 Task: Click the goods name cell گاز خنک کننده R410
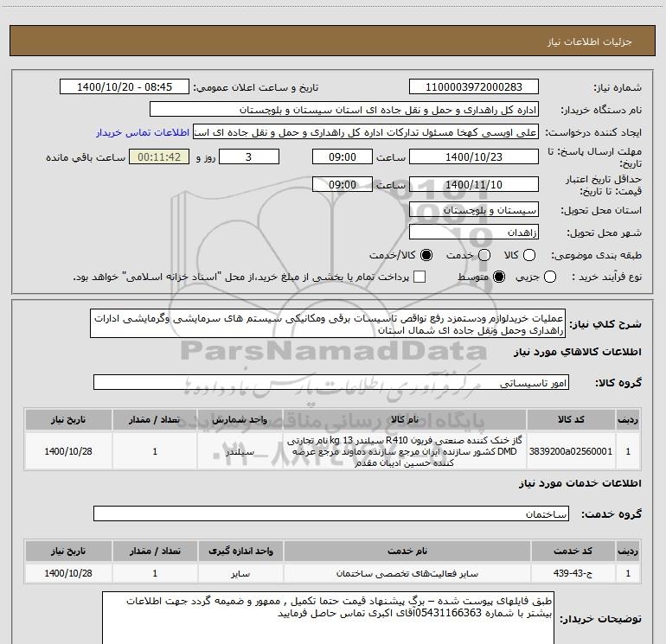(405, 451)
